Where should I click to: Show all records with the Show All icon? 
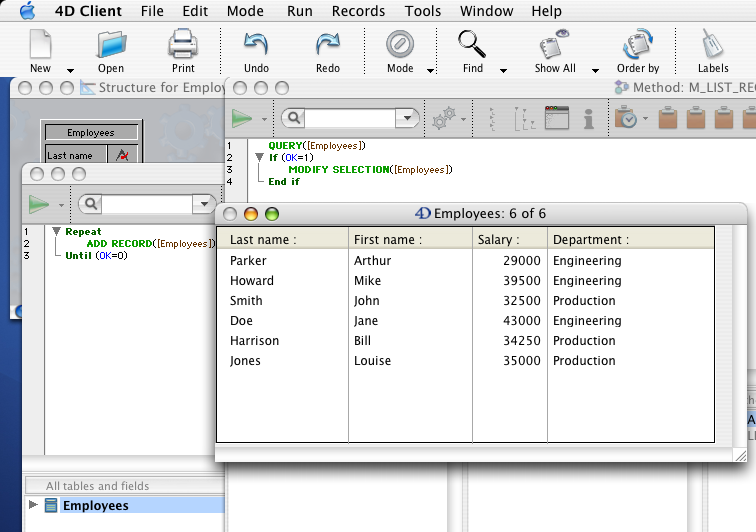(x=554, y=46)
